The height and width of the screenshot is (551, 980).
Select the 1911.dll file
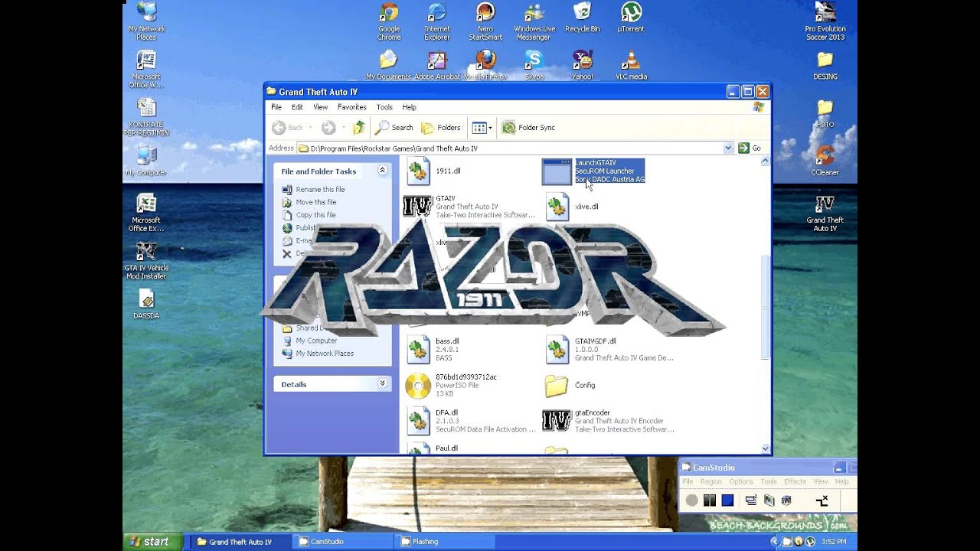(433, 171)
